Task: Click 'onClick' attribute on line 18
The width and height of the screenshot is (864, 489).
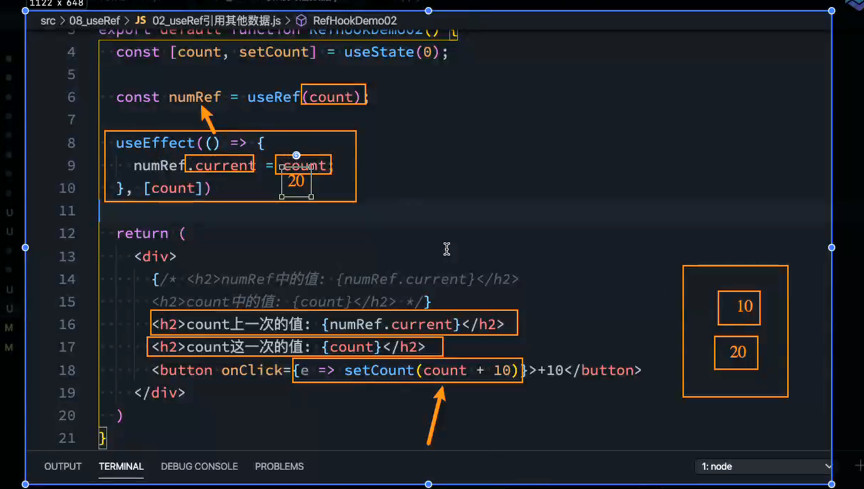Action: click(252, 370)
